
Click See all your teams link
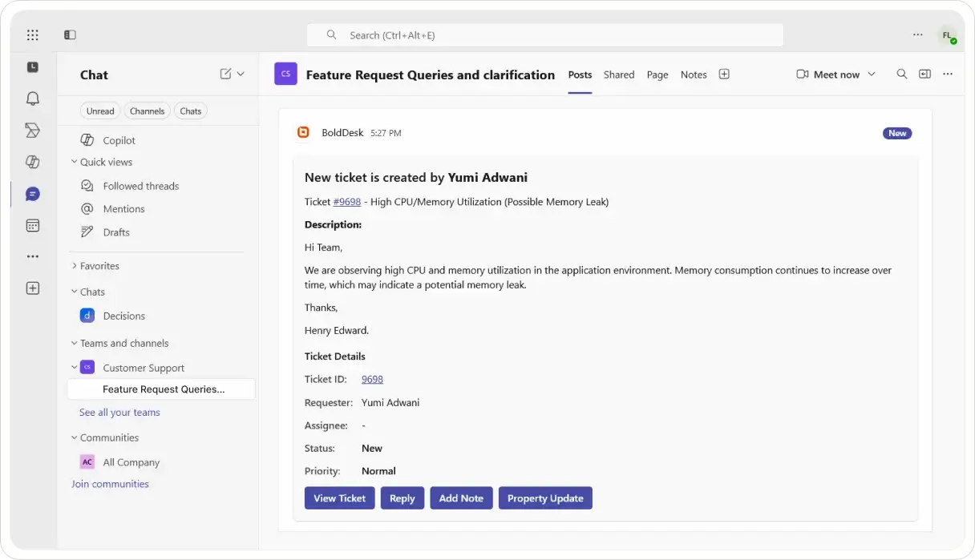[x=119, y=413]
